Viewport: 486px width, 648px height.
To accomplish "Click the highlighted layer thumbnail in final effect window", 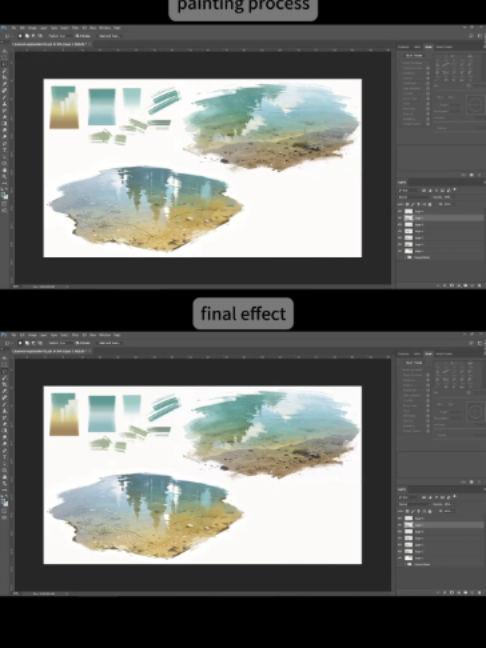I will 409,525.
